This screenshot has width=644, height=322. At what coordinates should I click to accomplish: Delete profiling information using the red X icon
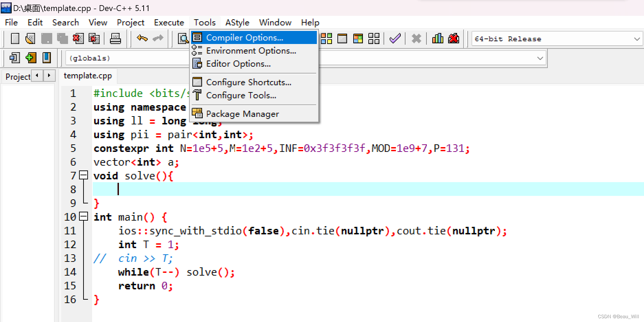454,38
